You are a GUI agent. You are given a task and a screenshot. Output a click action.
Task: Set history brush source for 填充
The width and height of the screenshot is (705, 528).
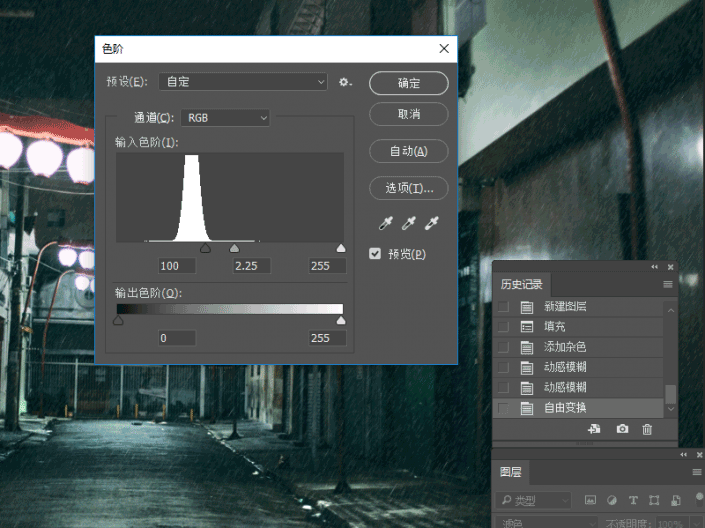click(504, 327)
